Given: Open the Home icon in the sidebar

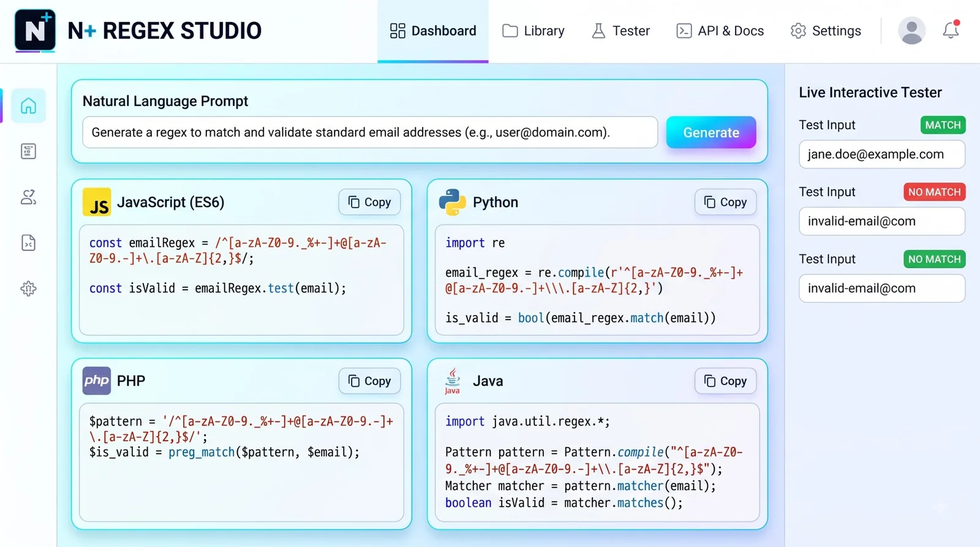Looking at the screenshot, I should coord(28,106).
